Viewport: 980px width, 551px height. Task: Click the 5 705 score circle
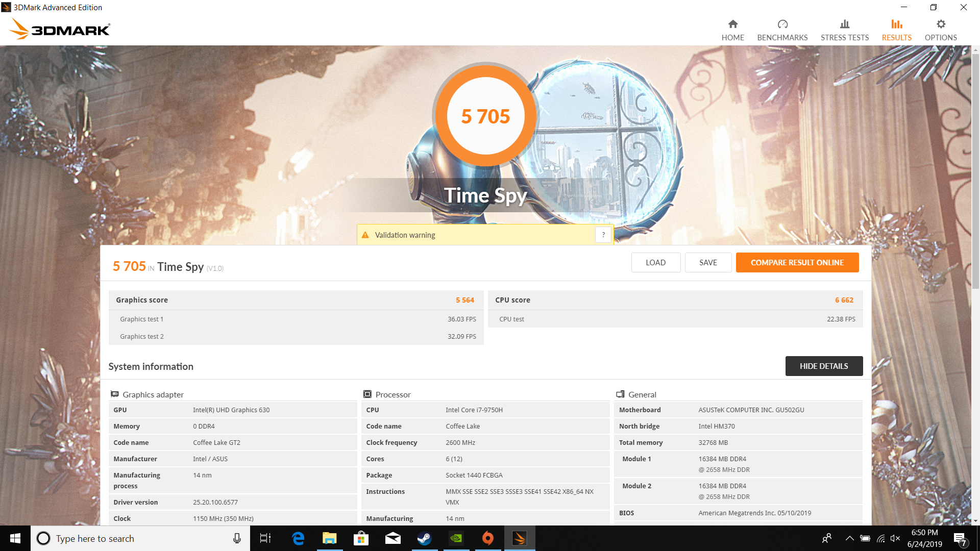485,116
